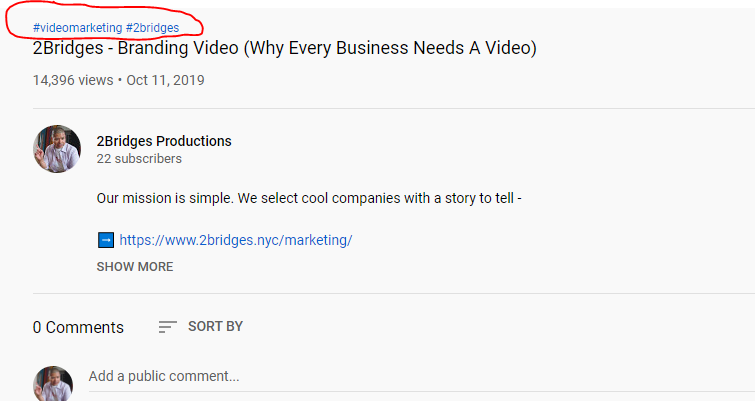Select the 14,396 views count text
This screenshot has height=401, width=755.
point(73,80)
